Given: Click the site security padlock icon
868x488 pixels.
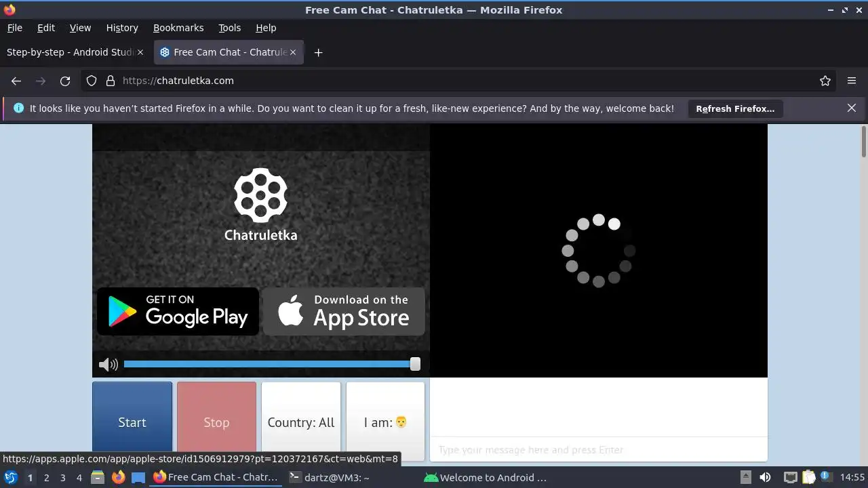Looking at the screenshot, I should pyautogui.click(x=111, y=81).
